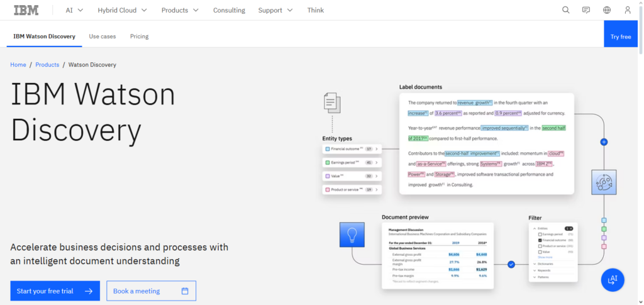Click the blue checkmark circle near Filter
Viewport: 644px width, 305px height.
(x=511, y=264)
